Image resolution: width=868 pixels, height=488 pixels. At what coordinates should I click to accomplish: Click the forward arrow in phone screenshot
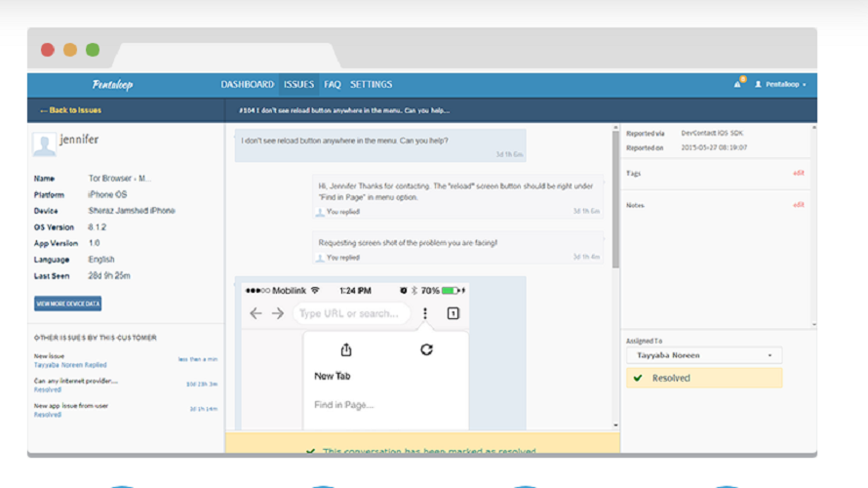278,313
